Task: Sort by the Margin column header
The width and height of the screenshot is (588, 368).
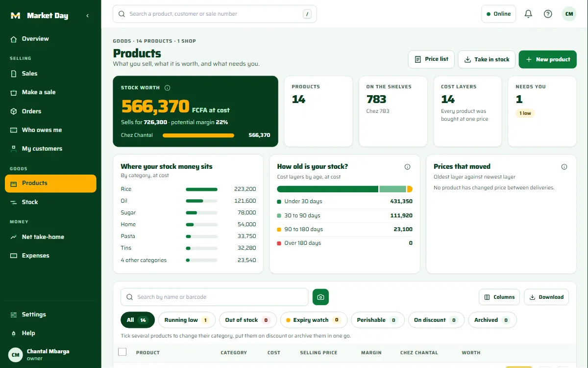Action: [x=371, y=352]
